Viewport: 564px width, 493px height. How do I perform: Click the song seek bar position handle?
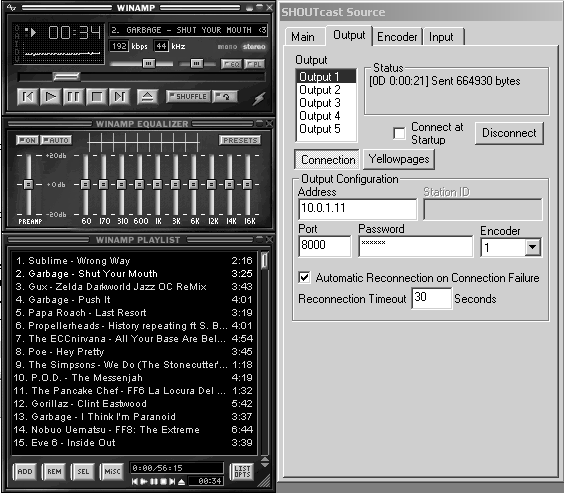pyautogui.click(x=66, y=76)
